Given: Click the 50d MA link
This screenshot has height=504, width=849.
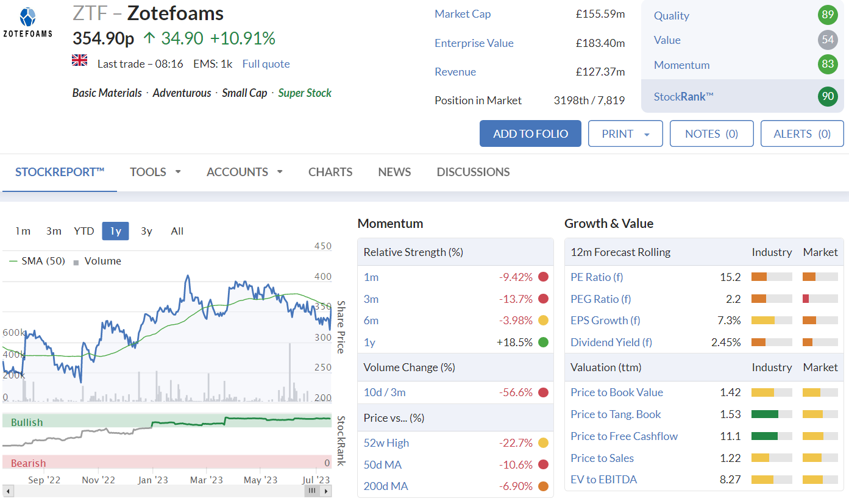Looking at the screenshot, I should click(383, 465).
